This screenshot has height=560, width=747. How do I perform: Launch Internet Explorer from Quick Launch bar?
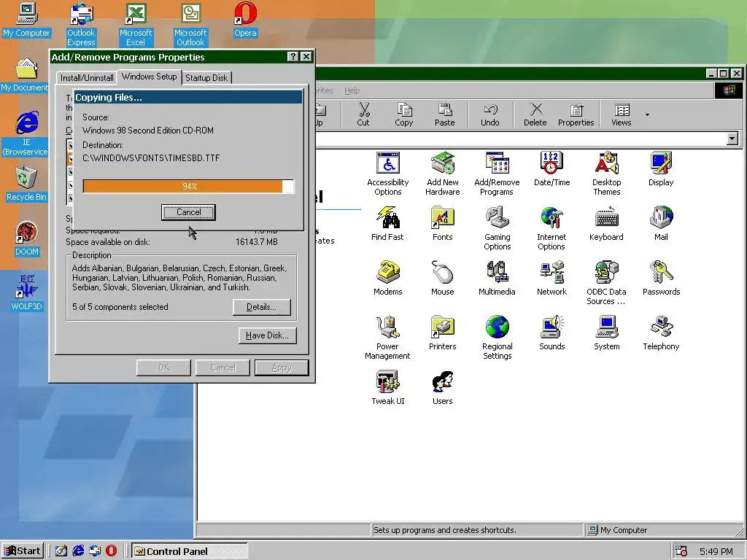point(78,551)
